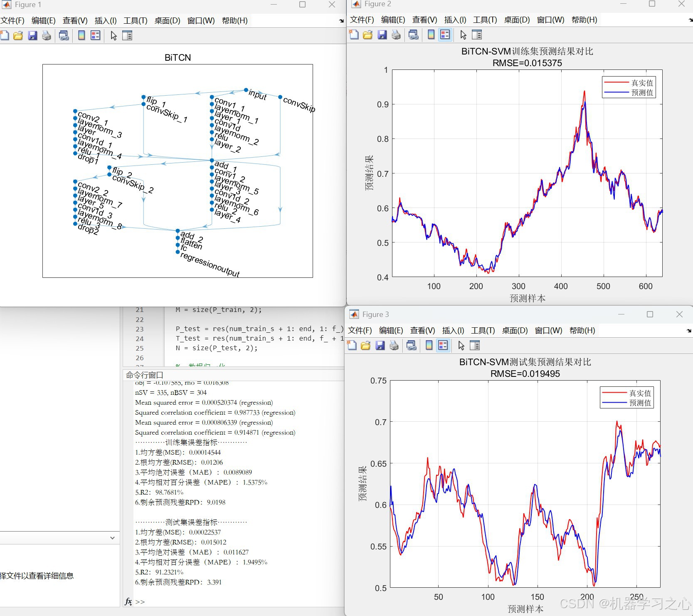Open 查看(V) menu in Figure 3
693x616 pixels.
coord(422,331)
